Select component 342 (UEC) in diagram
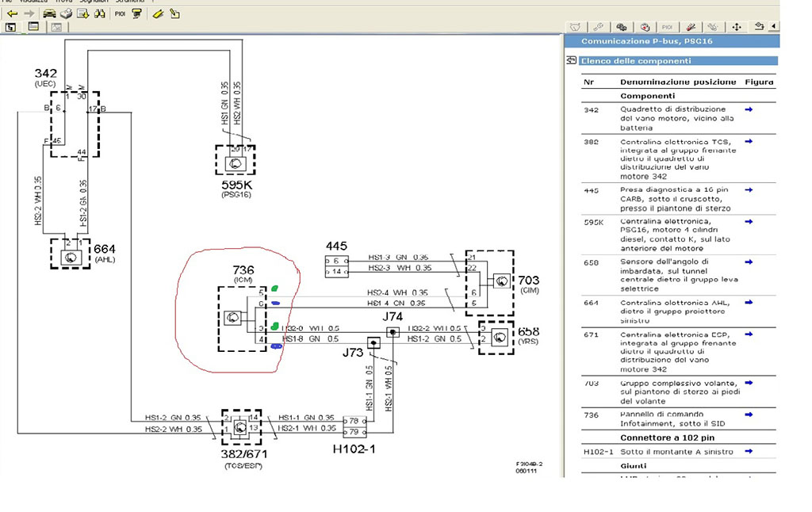 pyautogui.click(x=75, y=124)
